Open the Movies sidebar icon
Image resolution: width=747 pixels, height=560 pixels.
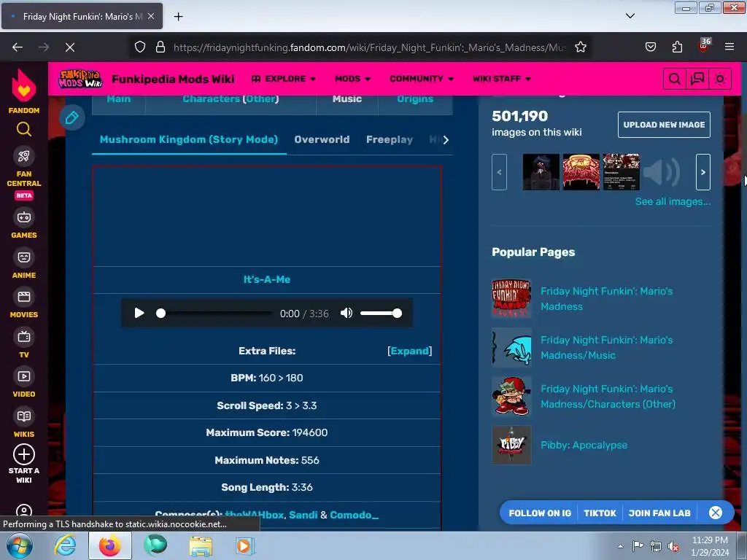point(24,297)
